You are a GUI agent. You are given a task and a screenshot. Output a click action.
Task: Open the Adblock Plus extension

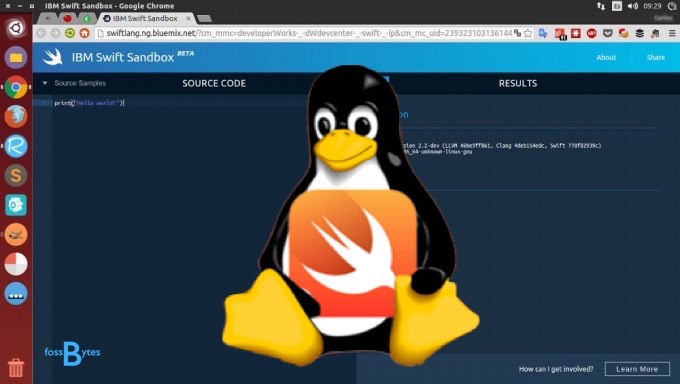pyautogui.click(x=592, y=33)
